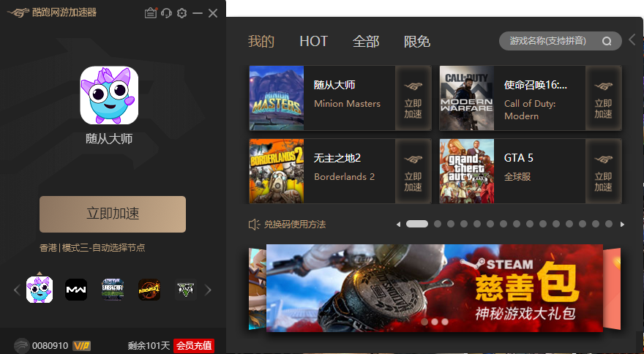Click 立即加速 for Borderlands 2
Screen dimensions: 644x354
pyautogui.click(x=413, y=171)
